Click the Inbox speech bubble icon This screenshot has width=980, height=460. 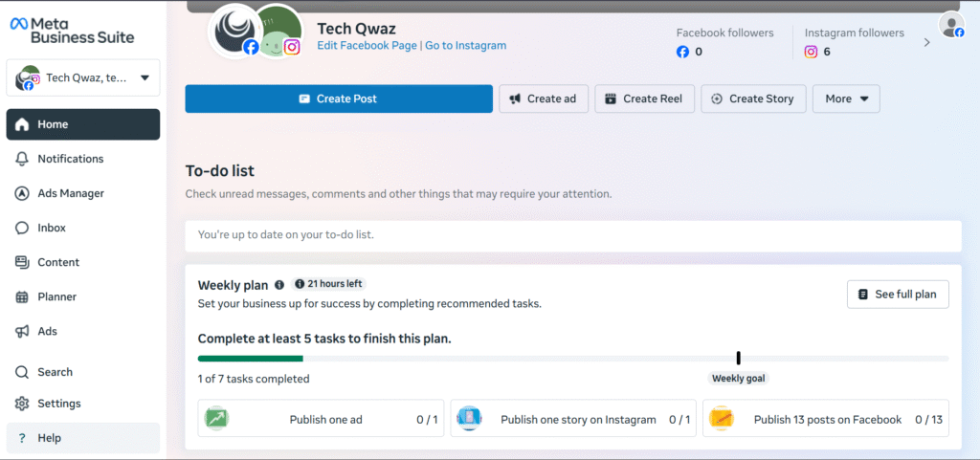pos(22,228)
